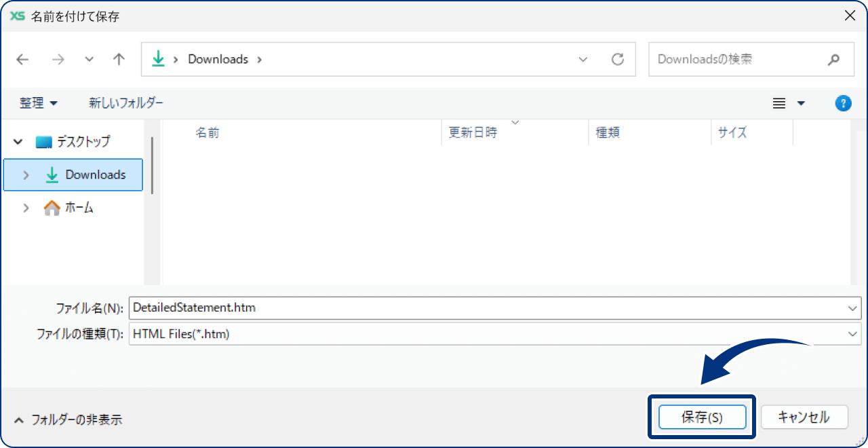
Task: Open recent locations dropdown chevron
Action: pyautogui.click(x=90, y=60)
